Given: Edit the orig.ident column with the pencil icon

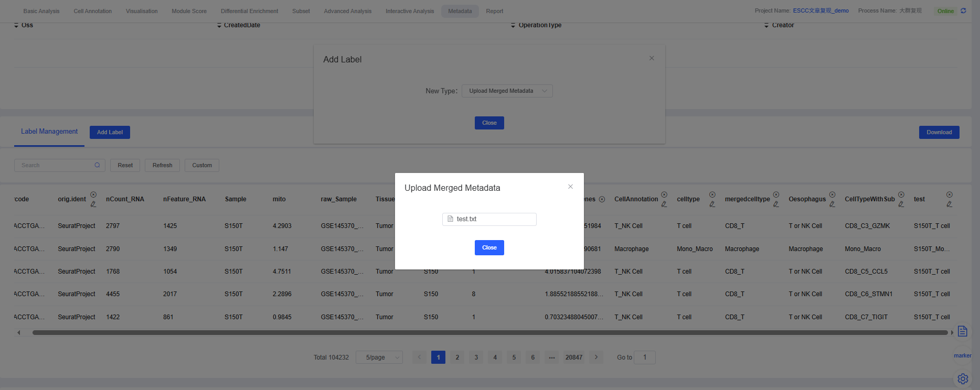Looking at the screenshot, I should [x=93, y=204].
